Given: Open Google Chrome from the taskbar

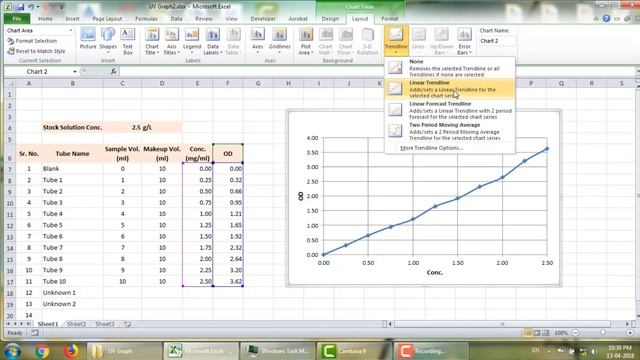Looking at the screenshot, I should point(42,351).
